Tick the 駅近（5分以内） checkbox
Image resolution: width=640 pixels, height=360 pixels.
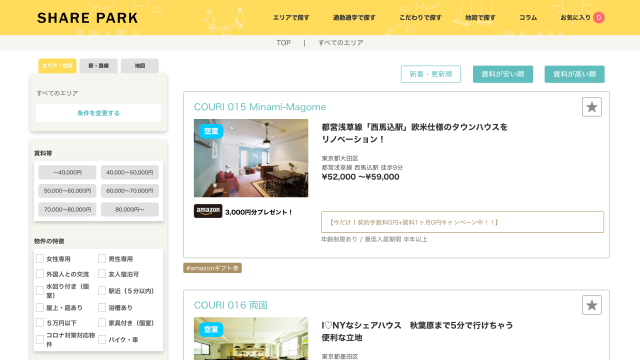pyautogui.click(x=102, y=291)
